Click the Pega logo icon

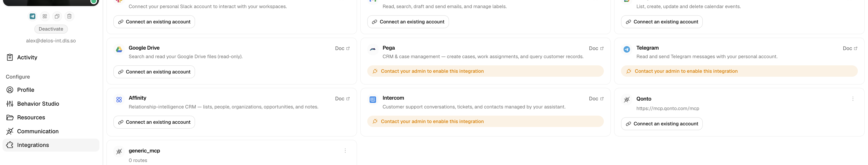coord(373,50)
